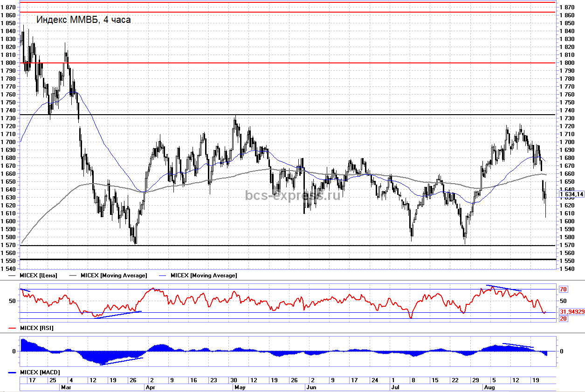The width and height of the screenshot is (585, 392).
Task: Select Jul on the time axis
Action: pyautogui.click(x=394, y=387)
